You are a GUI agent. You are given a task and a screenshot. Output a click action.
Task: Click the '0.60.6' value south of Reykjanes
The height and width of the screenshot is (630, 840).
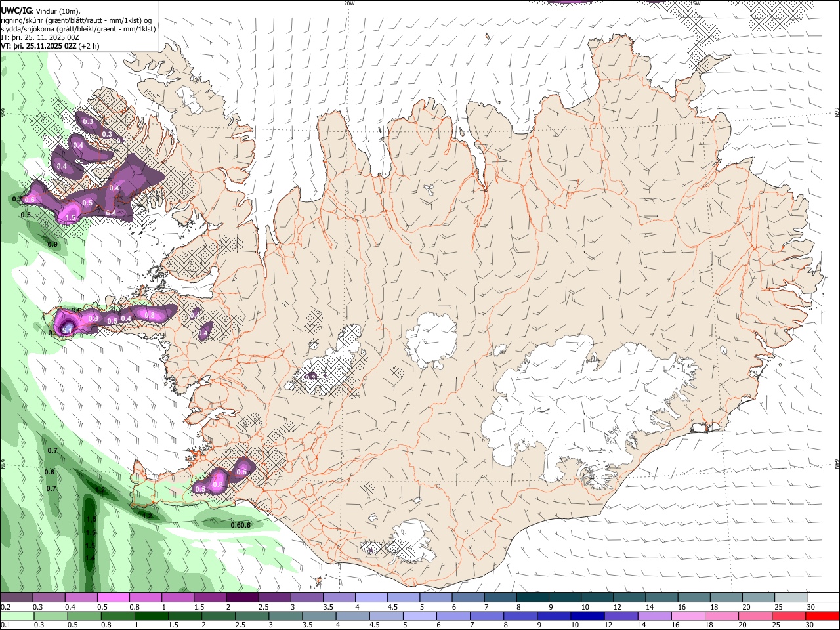(x=241, y=525)
